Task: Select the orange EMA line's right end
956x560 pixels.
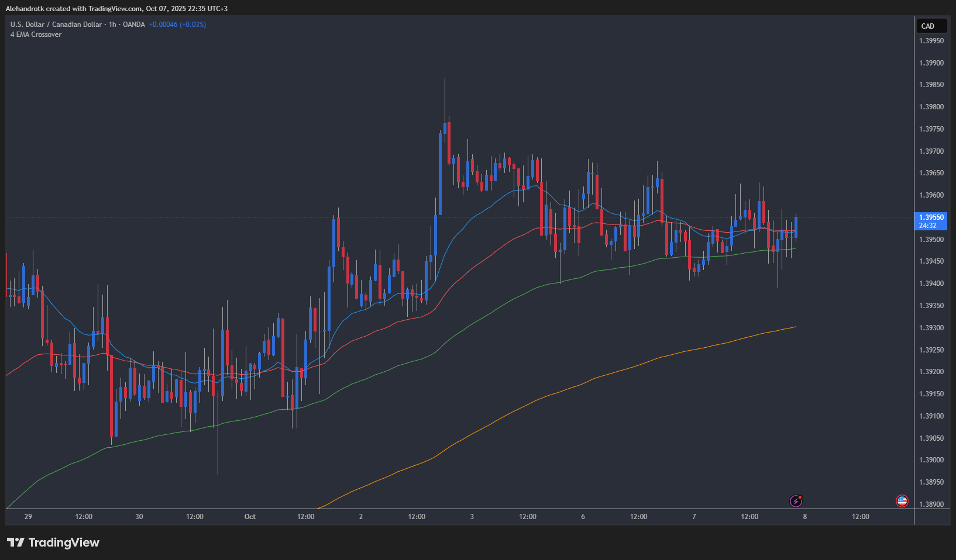Action: point(794,327)
